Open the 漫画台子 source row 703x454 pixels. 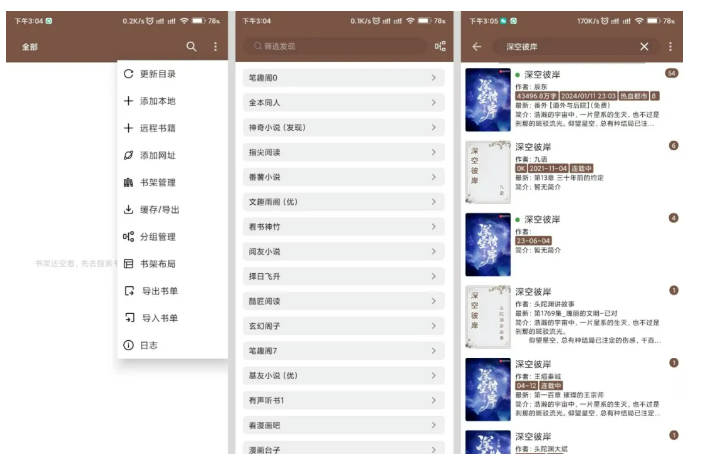pyautogui.click(x=343, y=448)
